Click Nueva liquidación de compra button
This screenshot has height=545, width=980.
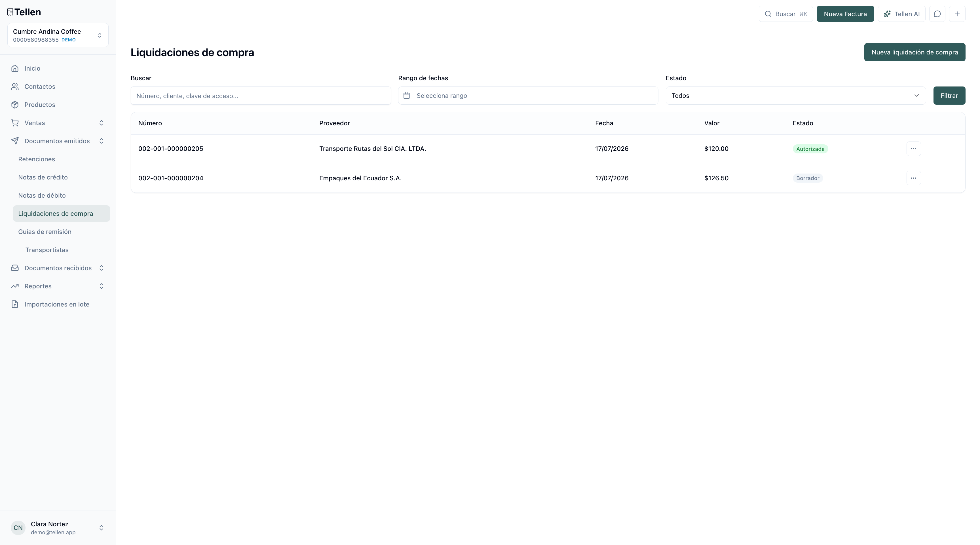(x=914, y=52)
